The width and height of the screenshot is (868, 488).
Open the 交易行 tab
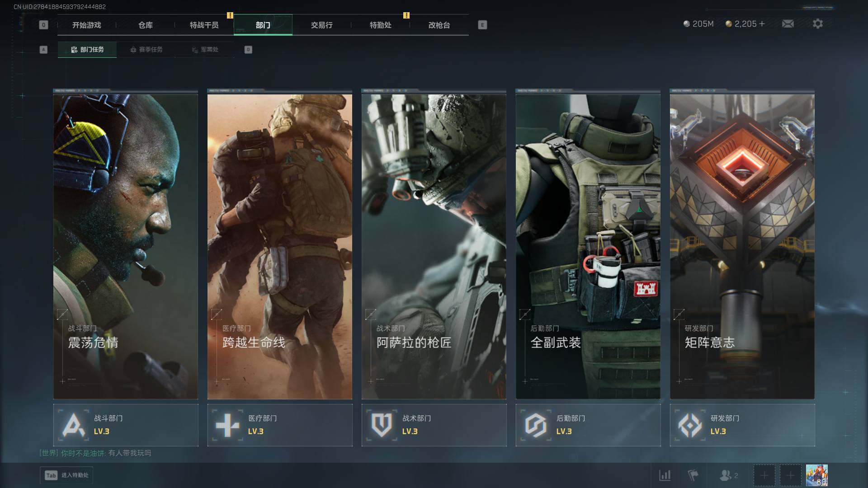click(x=321, y=25)
